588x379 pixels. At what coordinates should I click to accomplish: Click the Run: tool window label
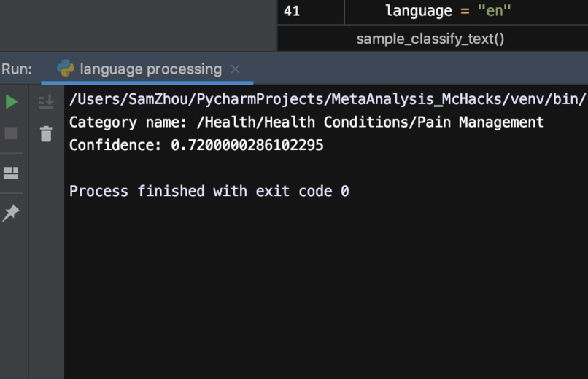pos(17,69)
